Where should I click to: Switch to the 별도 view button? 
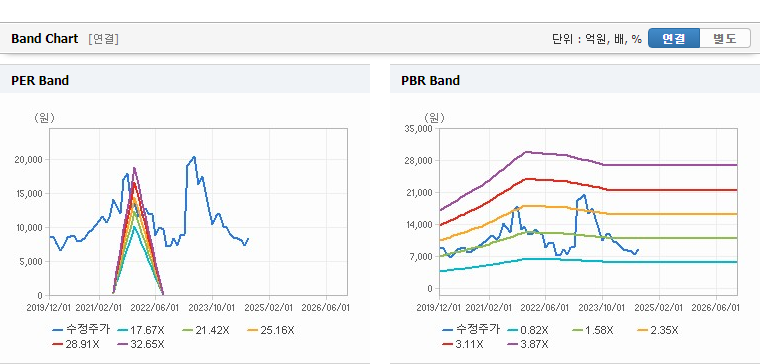click(725, 38)
